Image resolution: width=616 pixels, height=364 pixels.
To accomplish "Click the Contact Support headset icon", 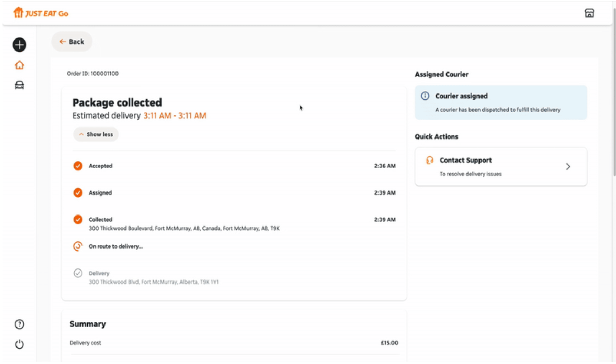I will [430, 160].
